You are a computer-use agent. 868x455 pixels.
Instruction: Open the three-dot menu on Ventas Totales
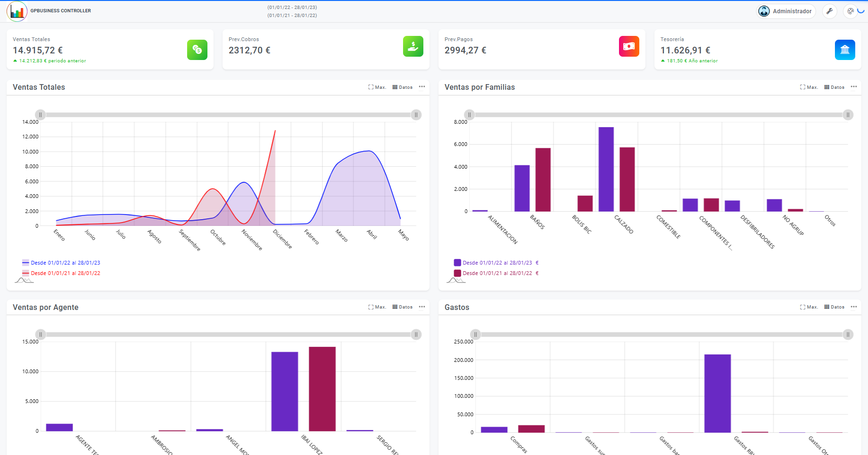(x=422, y=87)
